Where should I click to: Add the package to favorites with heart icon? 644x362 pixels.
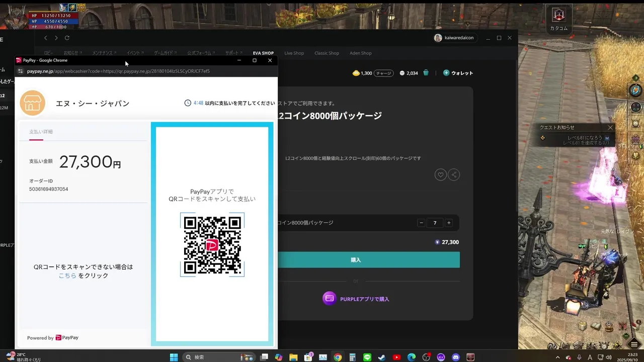(x=440, y=174)
